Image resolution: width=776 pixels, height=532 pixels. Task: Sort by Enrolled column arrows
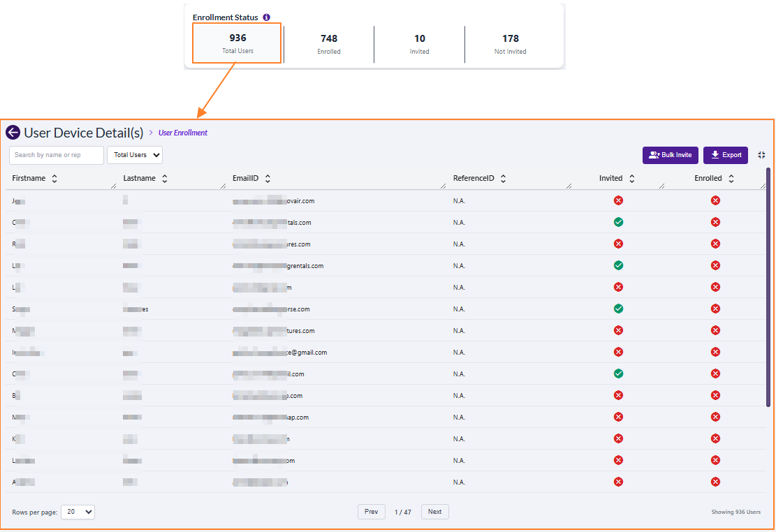(x=731, y=179)
